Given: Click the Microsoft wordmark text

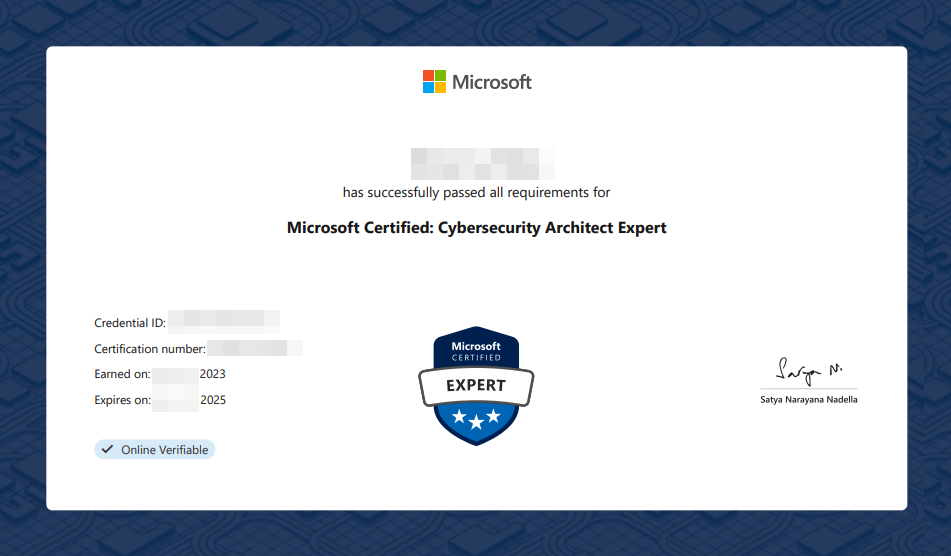Looking at the screenshot, I should 492,82.
